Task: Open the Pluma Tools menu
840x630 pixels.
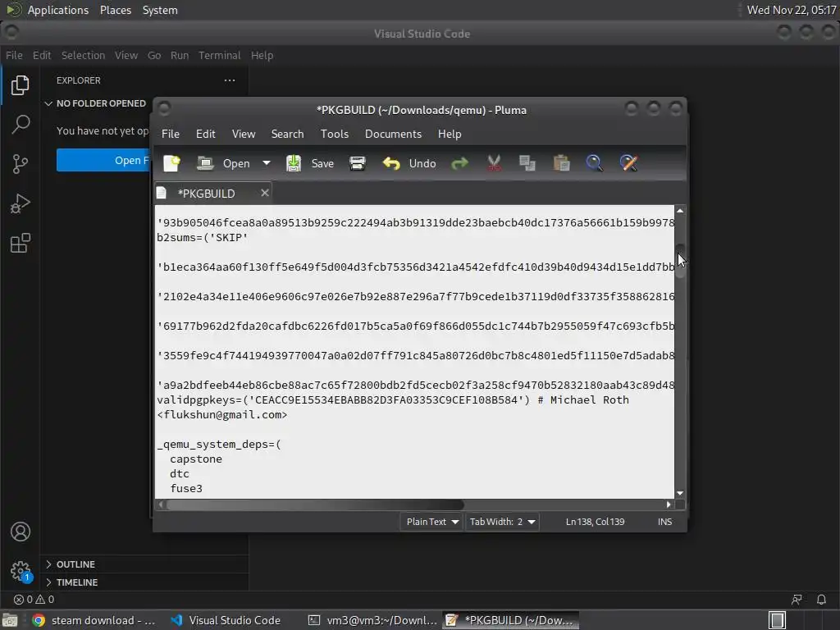Action: tap(335, 134)
